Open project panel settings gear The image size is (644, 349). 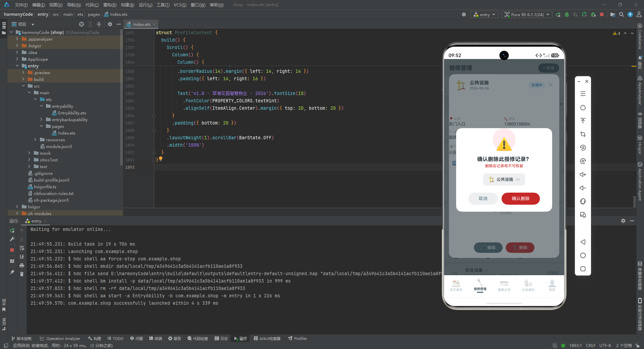[110, 24]
